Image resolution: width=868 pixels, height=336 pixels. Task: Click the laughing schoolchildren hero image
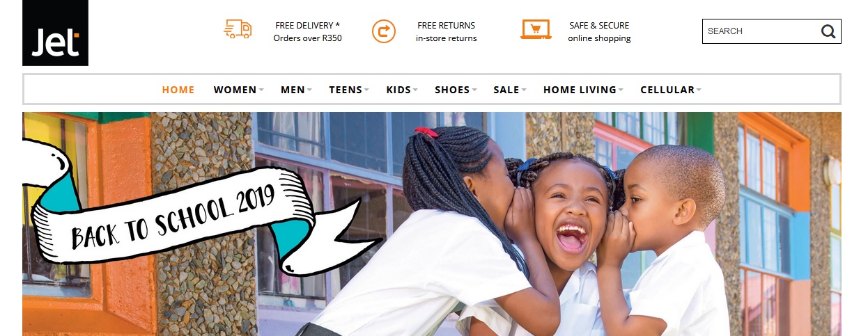[431, 224]
